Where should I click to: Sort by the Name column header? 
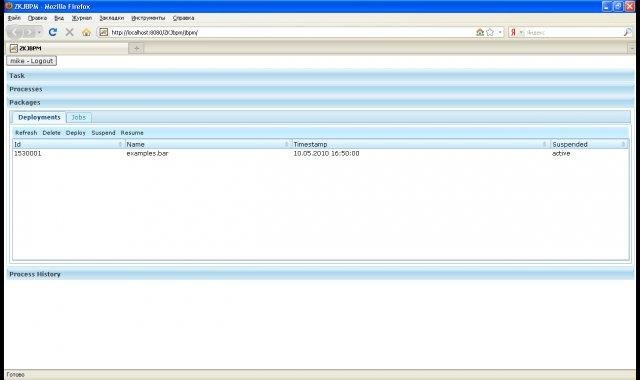(208, 144)
